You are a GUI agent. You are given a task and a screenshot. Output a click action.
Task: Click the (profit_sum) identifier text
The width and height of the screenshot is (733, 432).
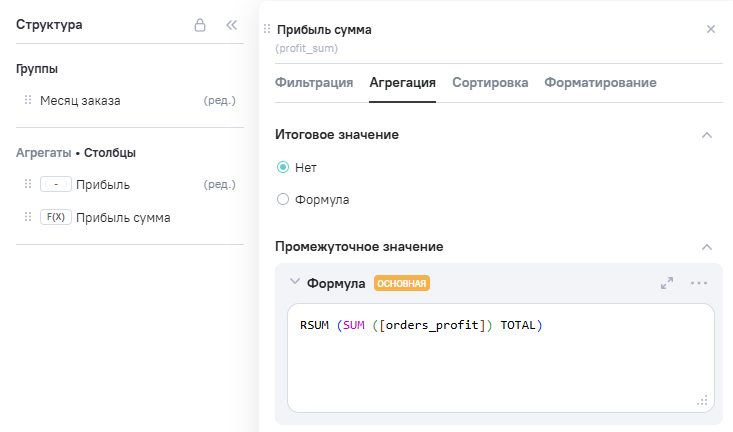pyautogui.click(x=306, y=48)
